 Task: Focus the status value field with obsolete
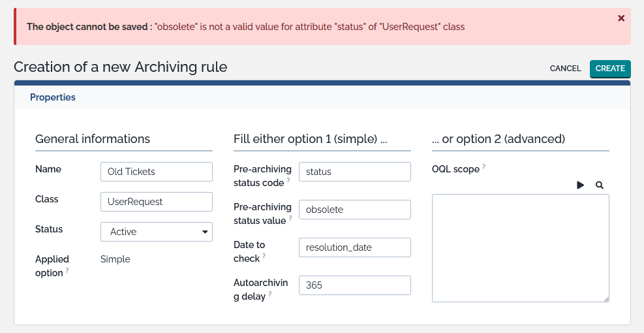click(x=355, y=210)
